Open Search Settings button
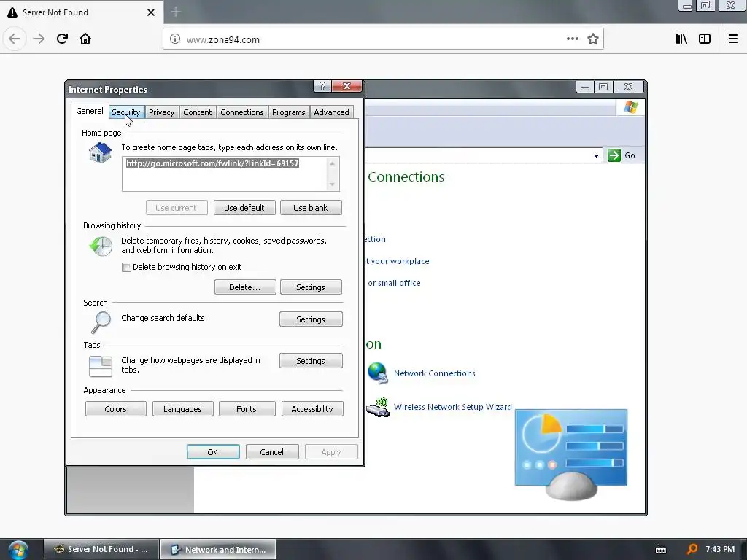Image resolution: width=747 pixels, height=560 pixels. click(311, 319)
